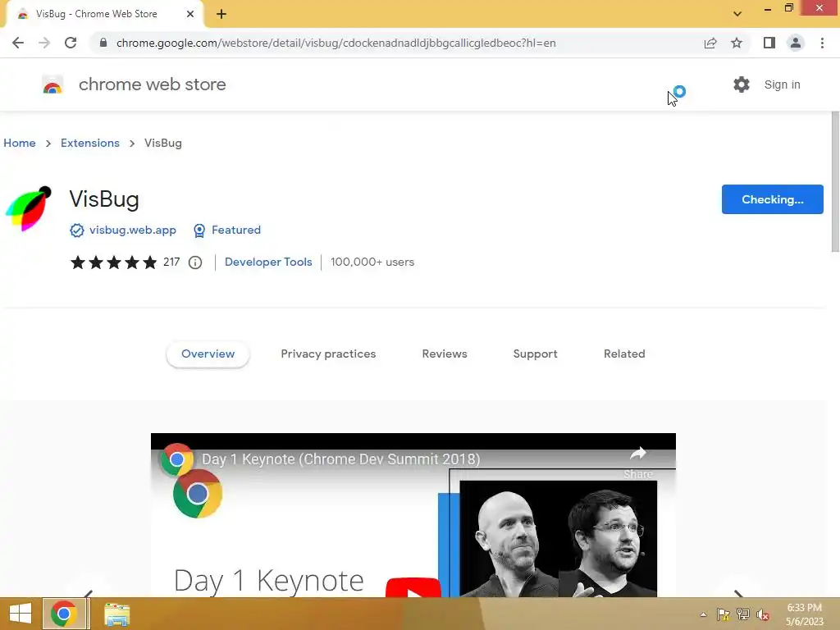Go to Home breadcrumb
The width and height of the screenshot is (840, 630).
pos(20,143)
